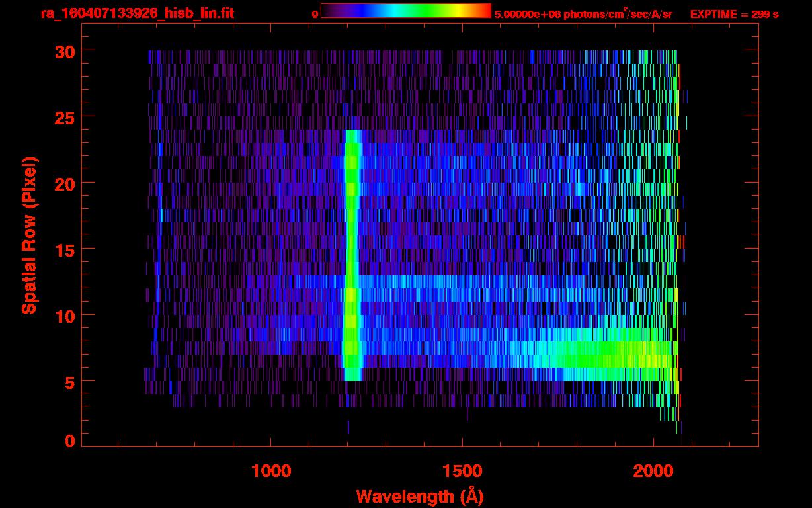This screenshot has height=508, width=812.
Task: Click the 5 spatial row tick label
Action: 68,382
